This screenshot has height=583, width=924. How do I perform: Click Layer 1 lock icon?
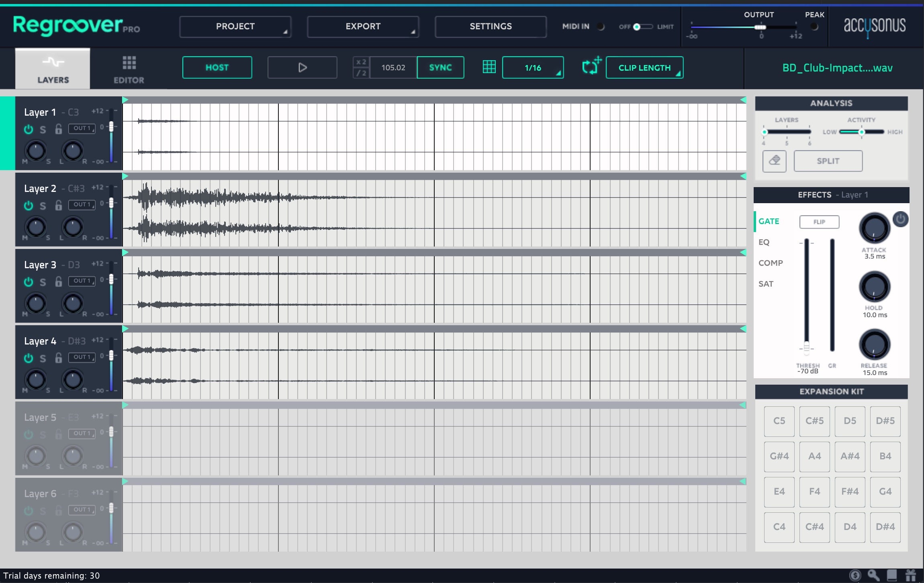(59, 129)
